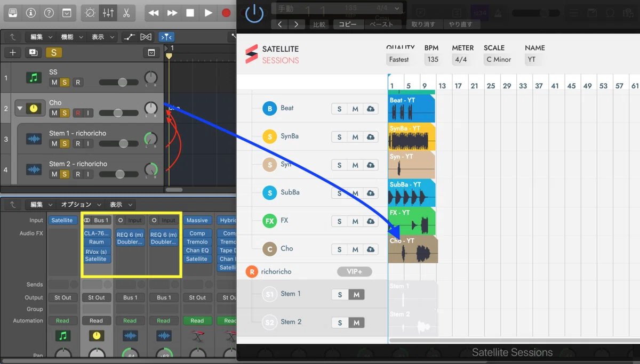Show automation curve icon in the tracks toolbar
The image size is (640, 364).
coord(129,37)
